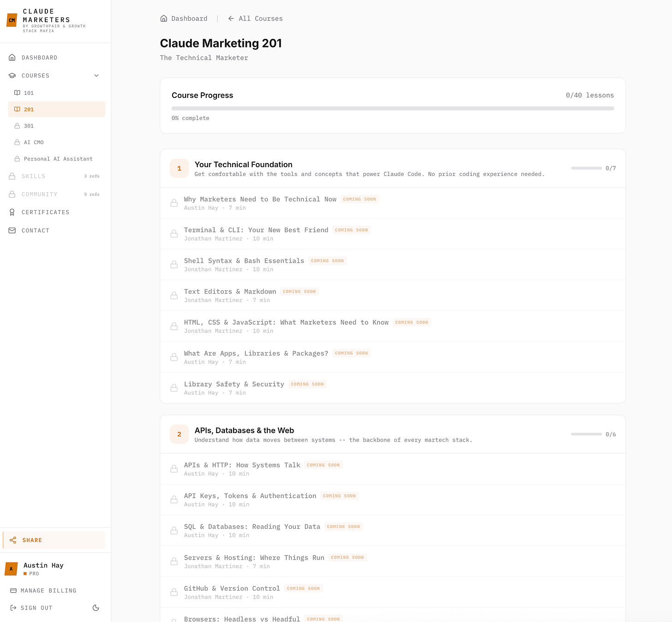
Task: Click APIs, Databases & the Web heading
Action: pyautogui.click(x=244, y=430)
